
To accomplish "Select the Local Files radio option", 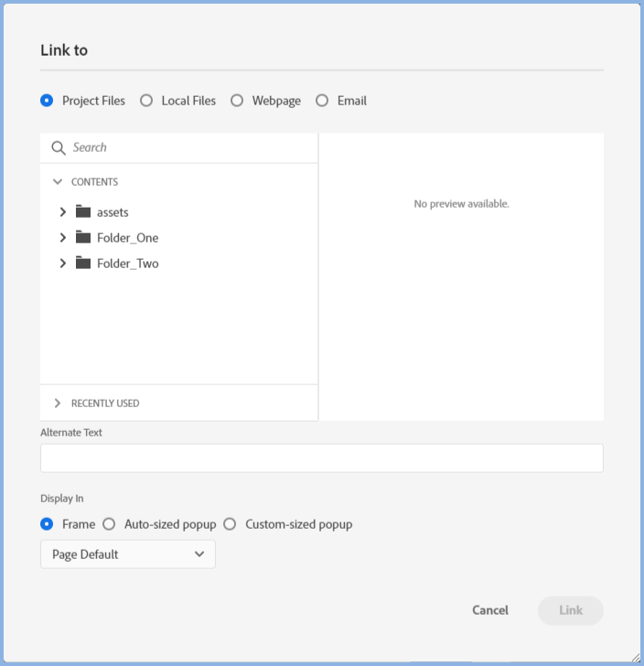I will pyautogui.click(x=146, y=101).
